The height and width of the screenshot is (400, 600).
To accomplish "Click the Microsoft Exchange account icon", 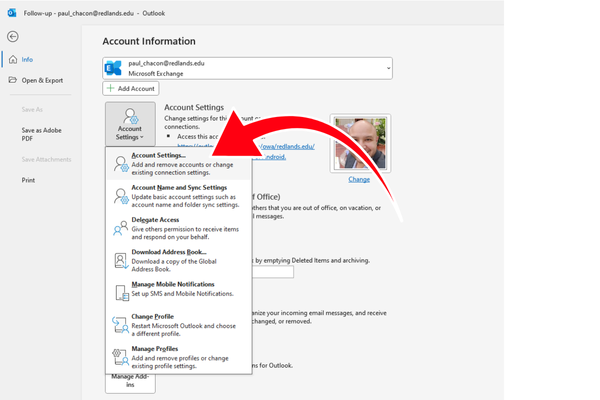I will (114, 68).
